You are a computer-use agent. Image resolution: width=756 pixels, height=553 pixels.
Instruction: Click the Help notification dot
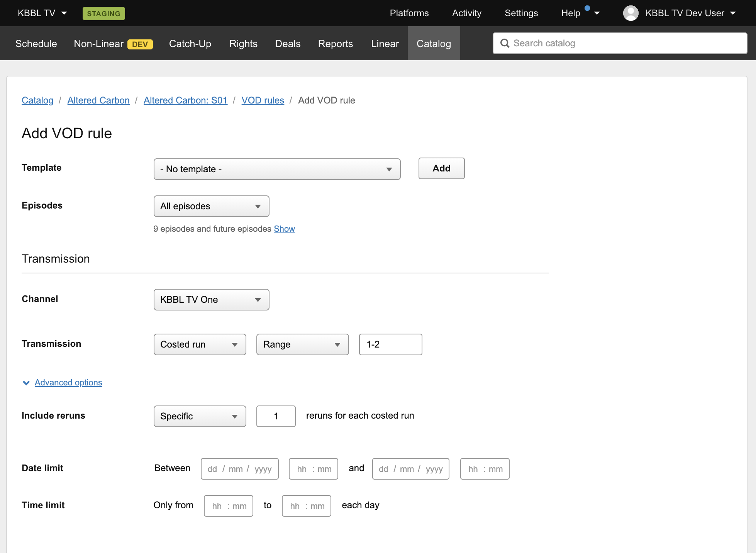point(587,8)
